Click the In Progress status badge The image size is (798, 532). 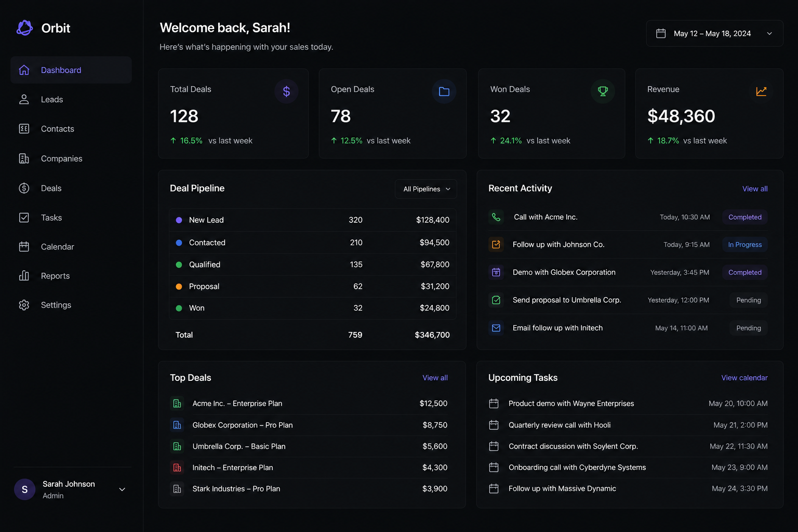coord(745,245)
